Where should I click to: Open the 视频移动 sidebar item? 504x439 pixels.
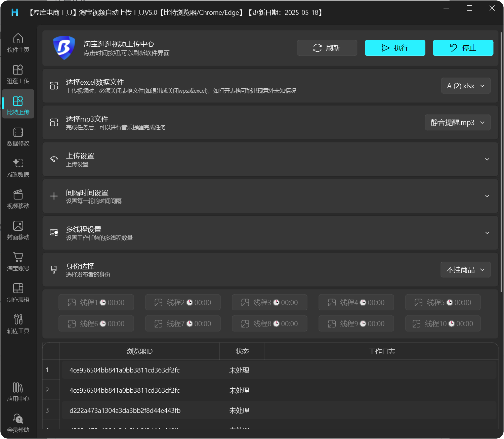[18, 199]
